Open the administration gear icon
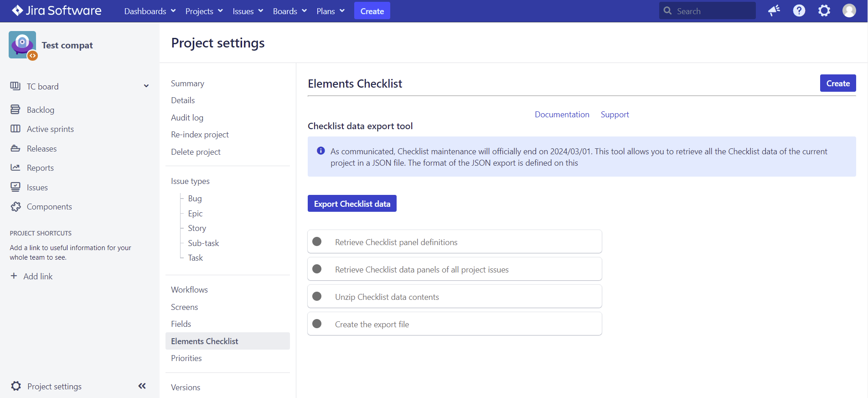The width and height of the screenshot is (868, 398). click(824, 11)
